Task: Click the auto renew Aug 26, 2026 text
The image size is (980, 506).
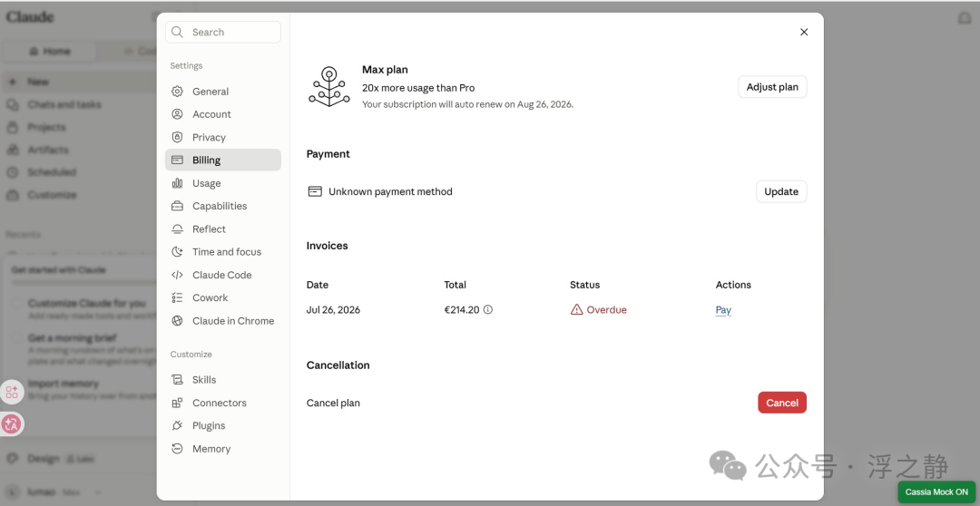Action: (467, 104)
